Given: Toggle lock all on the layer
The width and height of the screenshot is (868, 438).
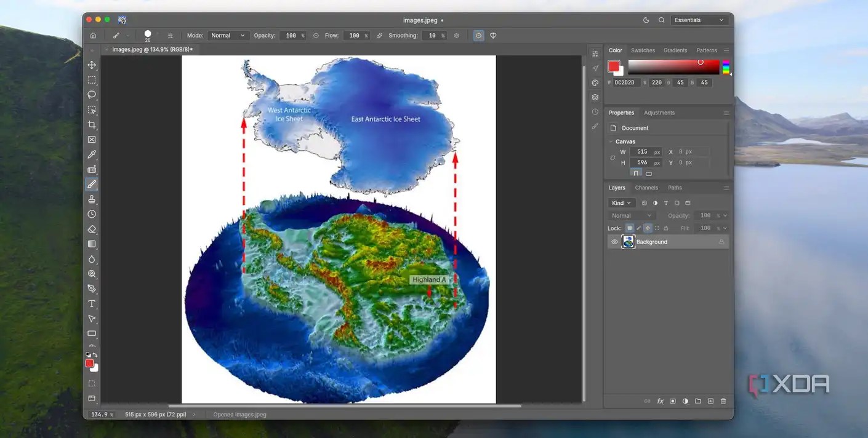Looking at the screenshot, I should [x=665, y=228].
